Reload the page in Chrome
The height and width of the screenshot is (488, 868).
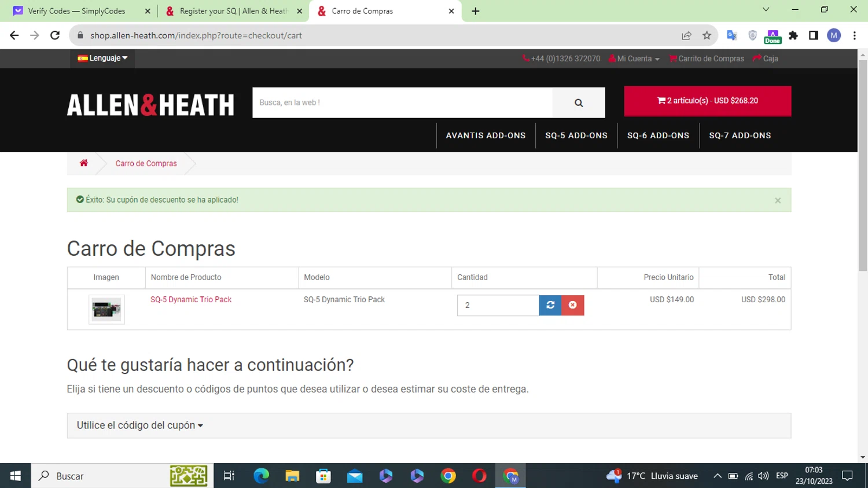(x=55, y=35)
